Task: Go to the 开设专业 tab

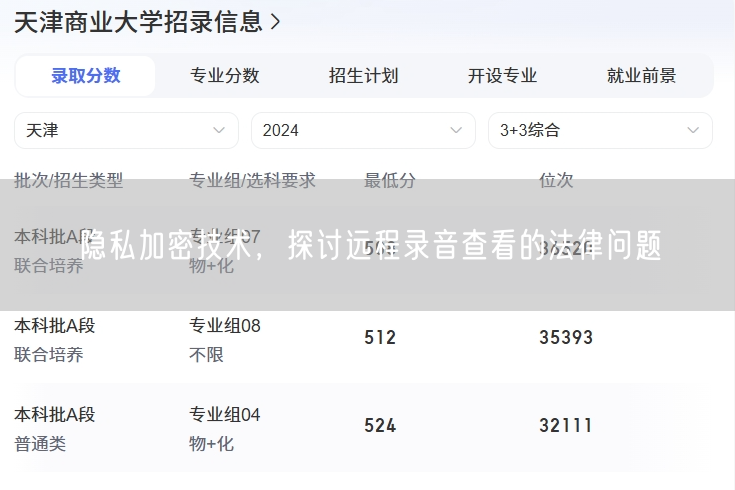Action: click(503, 76)
